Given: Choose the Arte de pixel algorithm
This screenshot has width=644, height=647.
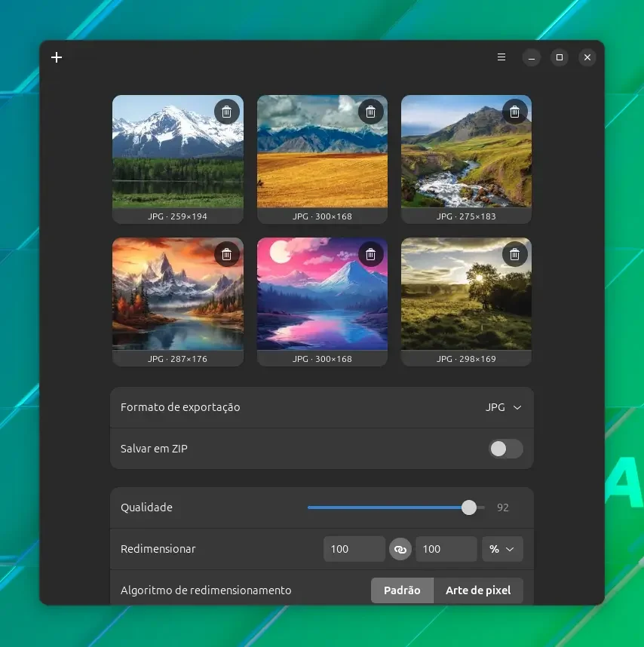Looking at the screenshot, I should 478,590.
